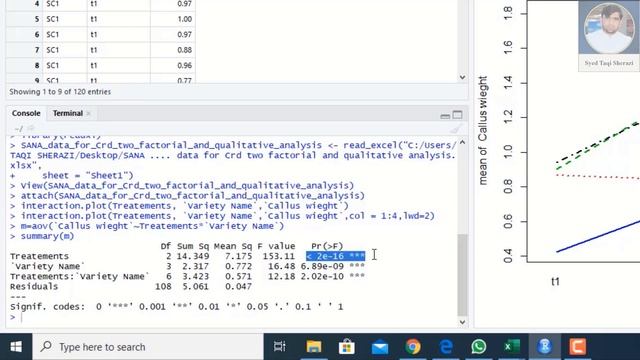This screenshot has height=360, width=640.
Task: Open the Windows Start menu
Action: click(16, 347)
